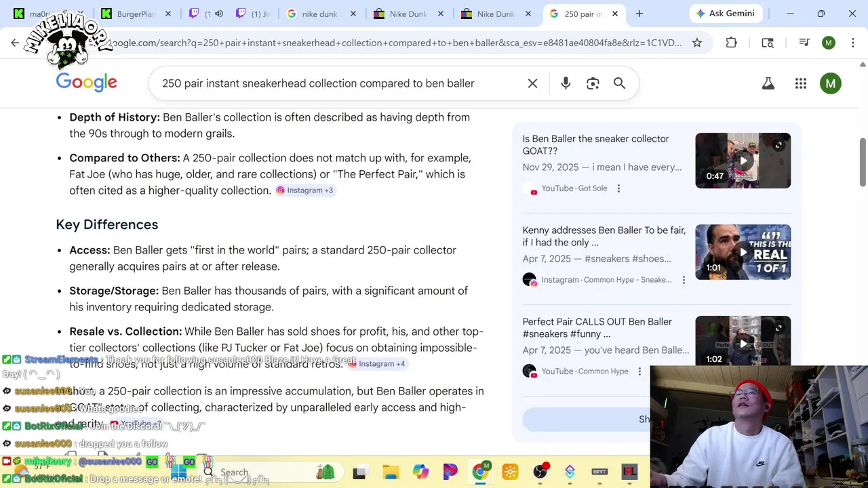The height and width of the screenshot is (488, 868).
Task: Go back to previous page
Action: pyautogui.click(x=15, y=43)
